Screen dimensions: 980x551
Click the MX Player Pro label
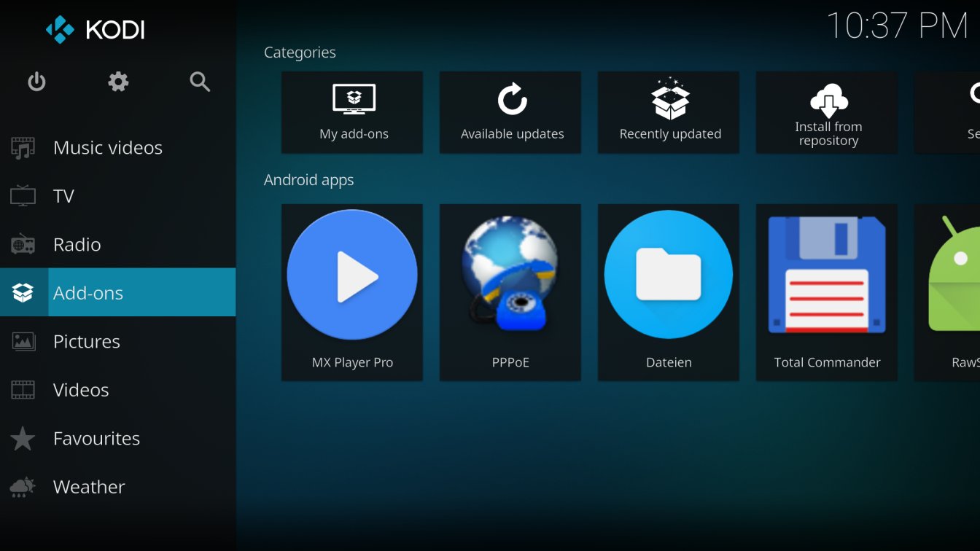(x=352, y=362)
